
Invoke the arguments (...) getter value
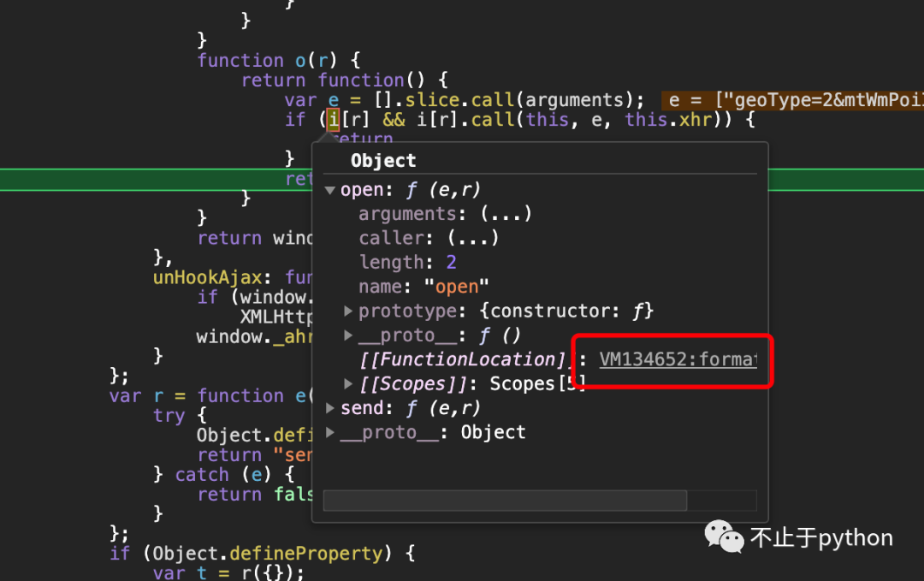point(506,214)
